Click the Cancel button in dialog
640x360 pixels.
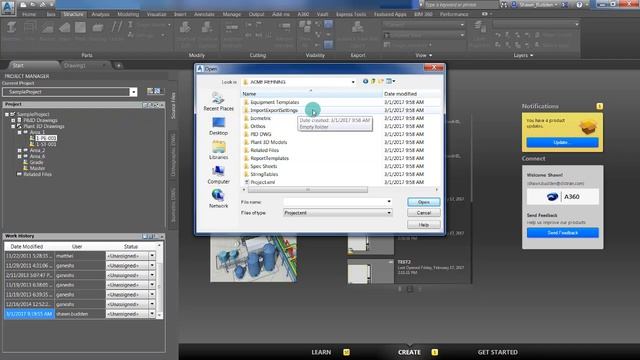tap(424, 213)
